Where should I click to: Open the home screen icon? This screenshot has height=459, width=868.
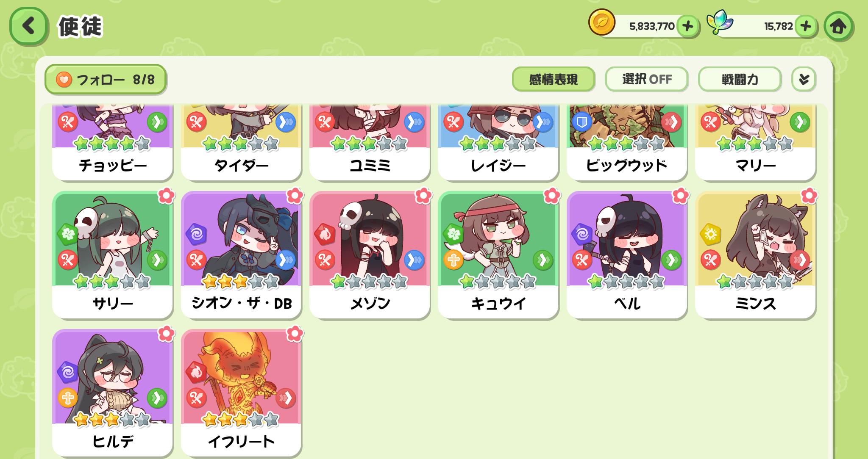pos(838,26)
